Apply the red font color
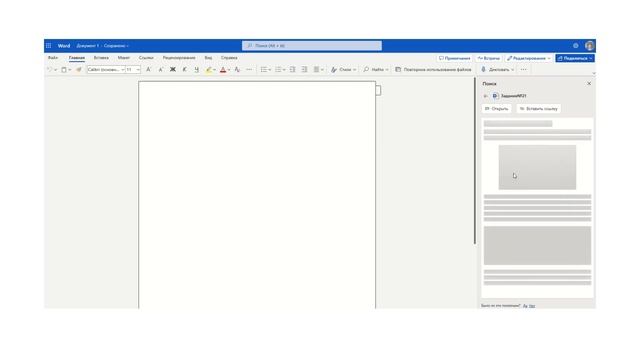 (x=223, y=70)
